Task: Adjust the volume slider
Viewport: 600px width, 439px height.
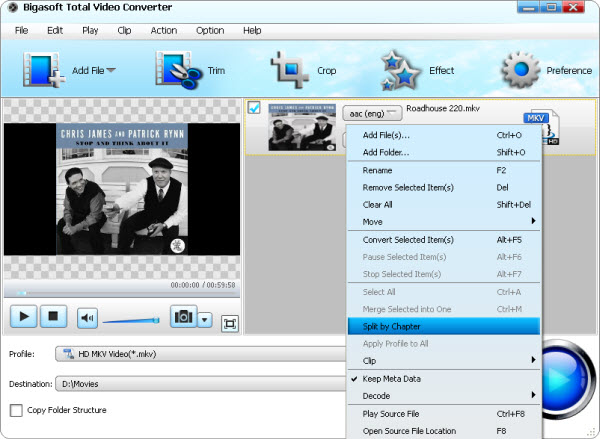Action: 131,321
